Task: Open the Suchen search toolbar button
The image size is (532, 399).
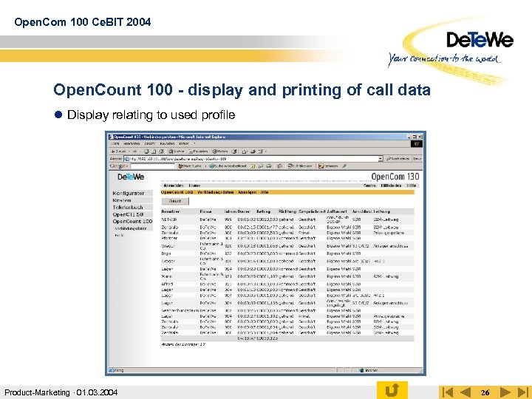Action: [177, 151]
